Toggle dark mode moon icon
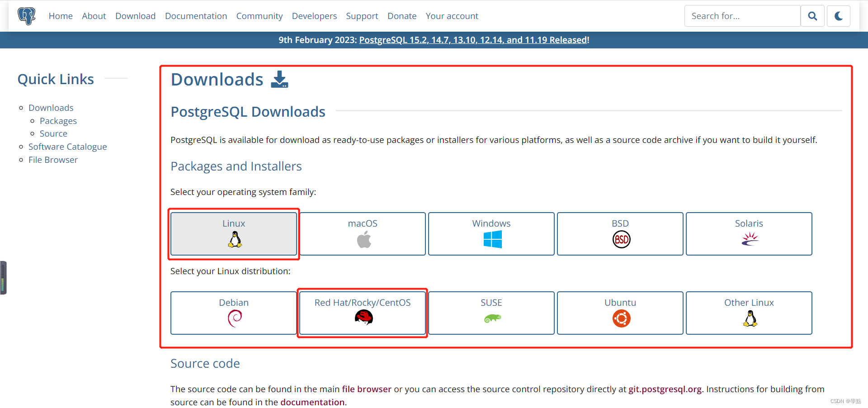The width and height of the screenshot is (868, 408). (839, 16)
